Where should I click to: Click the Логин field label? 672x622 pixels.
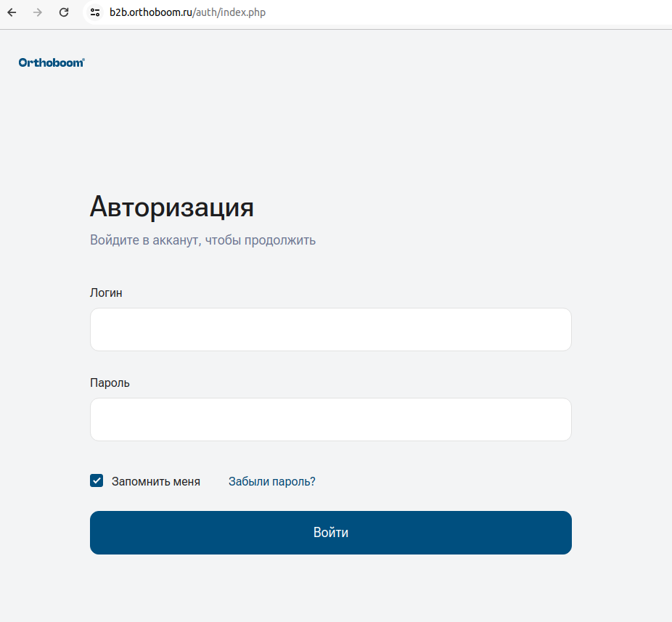tap(105, 292)
